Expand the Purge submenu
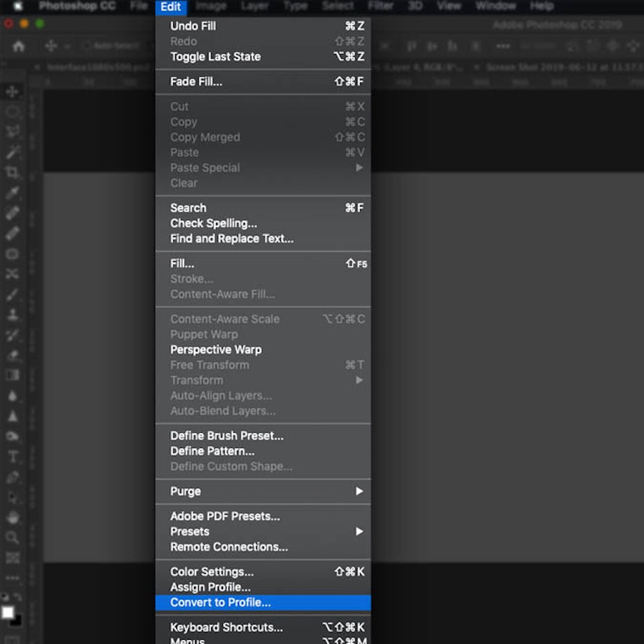Viewport: 644px width, 644px height. 263,491
